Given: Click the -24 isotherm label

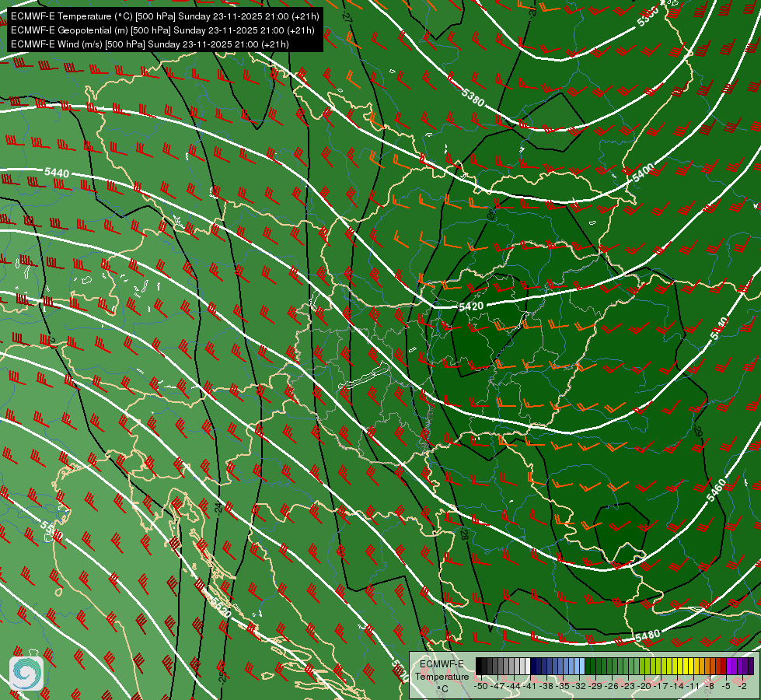Looking at the screenshot, I should pyautogui.click(x=218, y=508).
